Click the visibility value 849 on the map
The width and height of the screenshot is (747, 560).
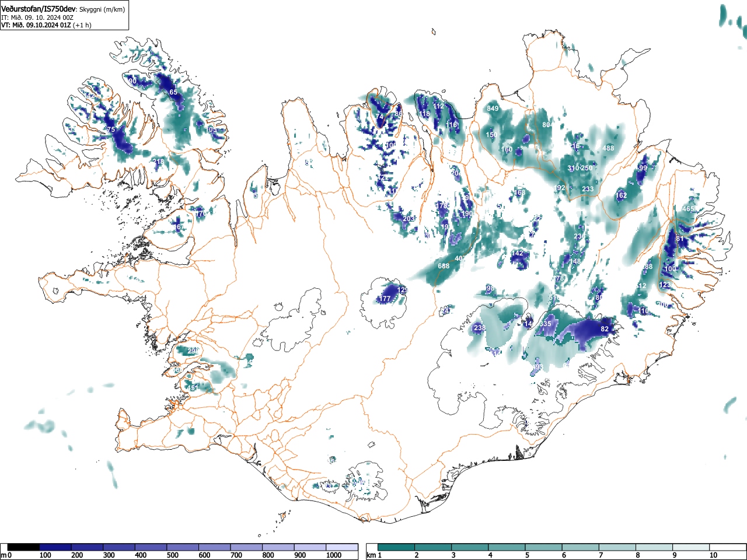tap(493, 108)
